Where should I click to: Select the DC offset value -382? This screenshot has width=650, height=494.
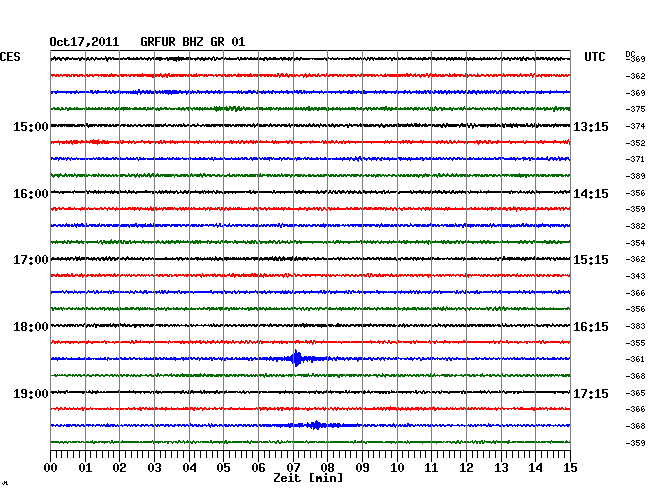(x=635, y=226)
